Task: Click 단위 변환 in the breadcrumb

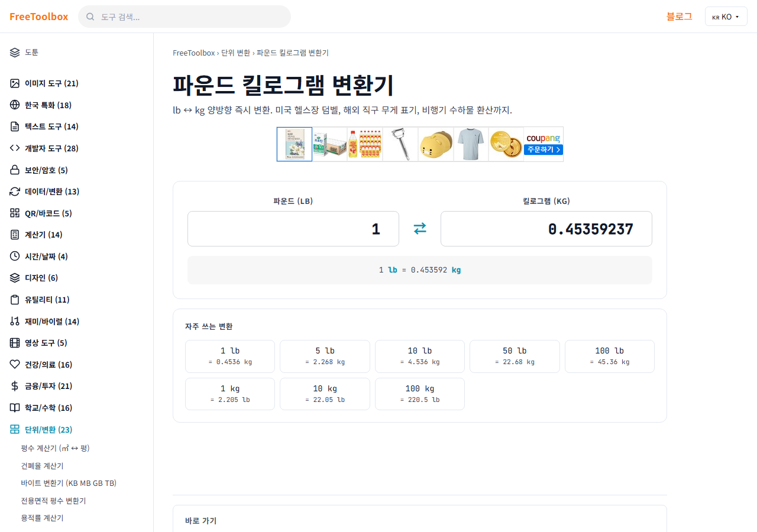Action: tap(235, 53)
